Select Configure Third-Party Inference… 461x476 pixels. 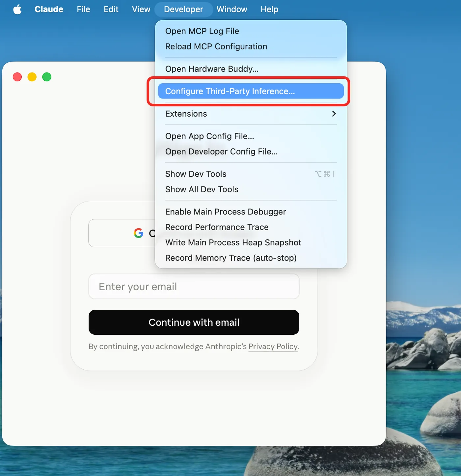coord(251,91)
